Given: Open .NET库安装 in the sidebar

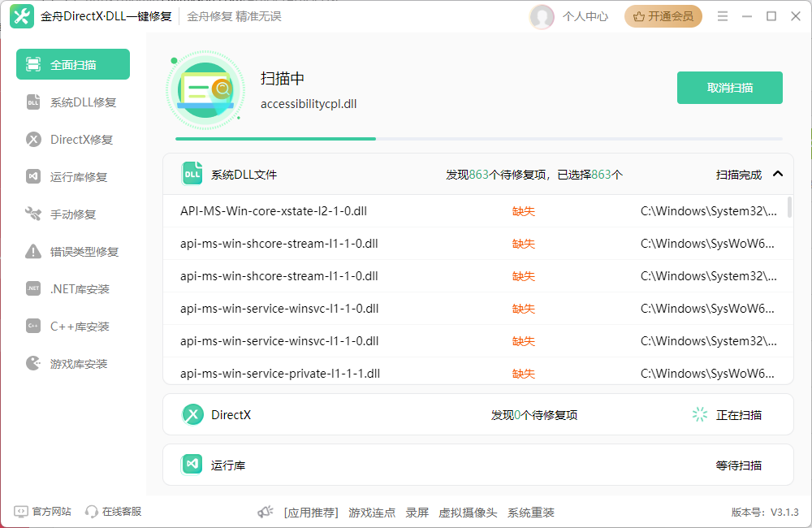Looking at the screenshot, I should 73,288.
